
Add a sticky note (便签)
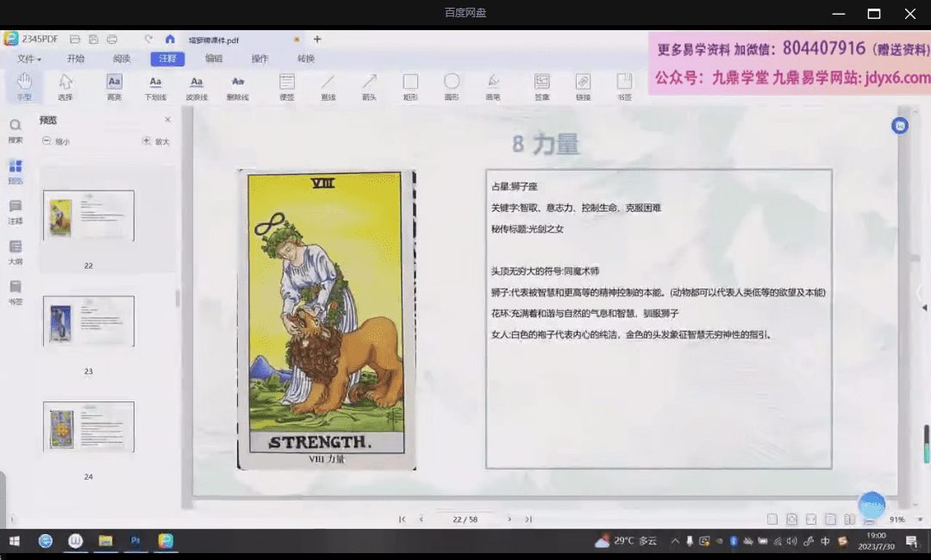tap(287, 86)
